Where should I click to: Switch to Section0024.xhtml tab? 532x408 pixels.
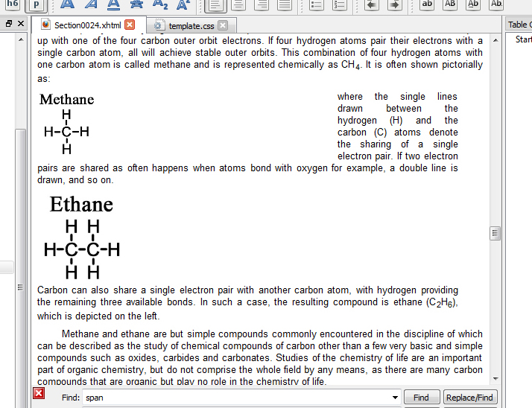87,25
